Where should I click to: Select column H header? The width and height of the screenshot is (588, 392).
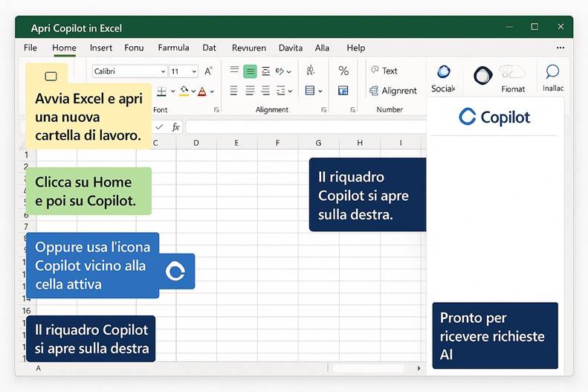point(360,143)
